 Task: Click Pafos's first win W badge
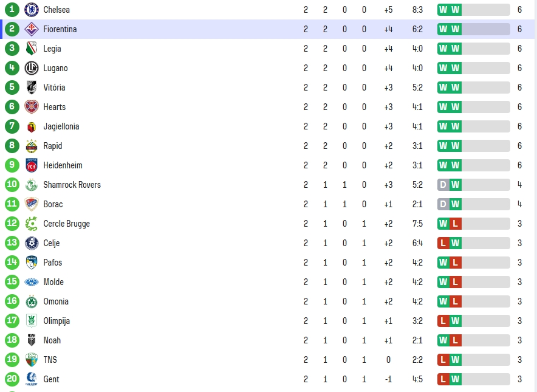point(443,263)
